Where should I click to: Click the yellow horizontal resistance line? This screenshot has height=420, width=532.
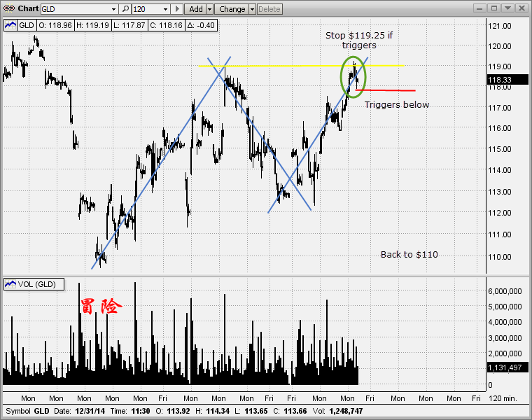tap(300, 66)
